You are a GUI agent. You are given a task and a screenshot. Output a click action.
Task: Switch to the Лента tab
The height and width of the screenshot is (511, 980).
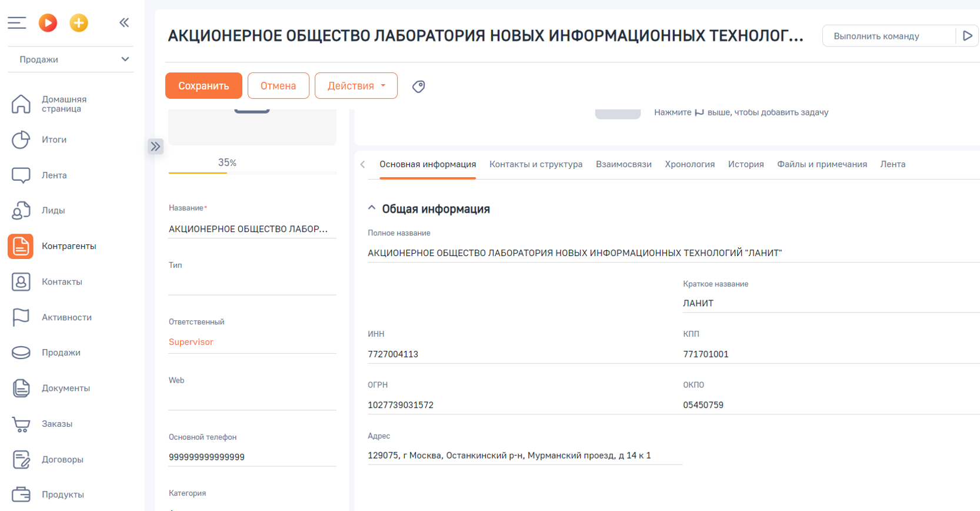(x=893, y=164)
